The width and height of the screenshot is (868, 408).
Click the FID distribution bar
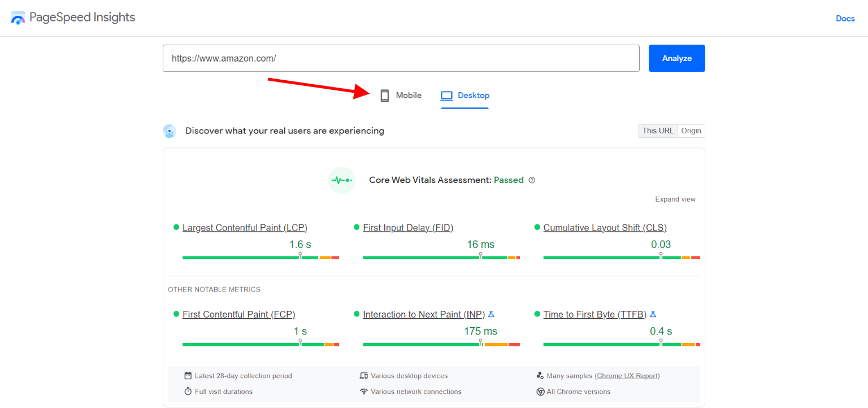click(441, 258)
